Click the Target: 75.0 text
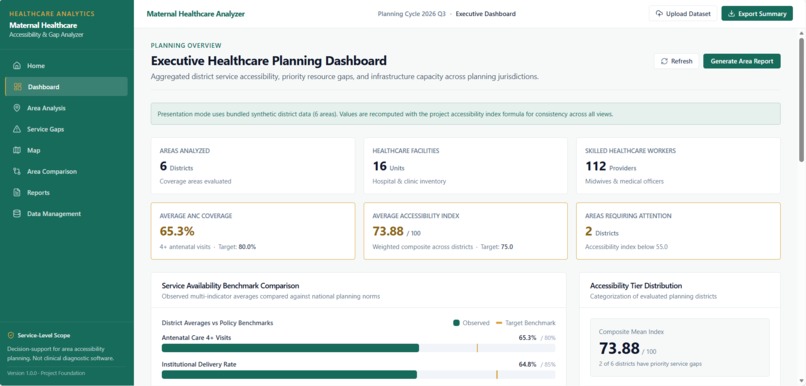Viewport: 806px width, 386px height. (x=497, y=247)
